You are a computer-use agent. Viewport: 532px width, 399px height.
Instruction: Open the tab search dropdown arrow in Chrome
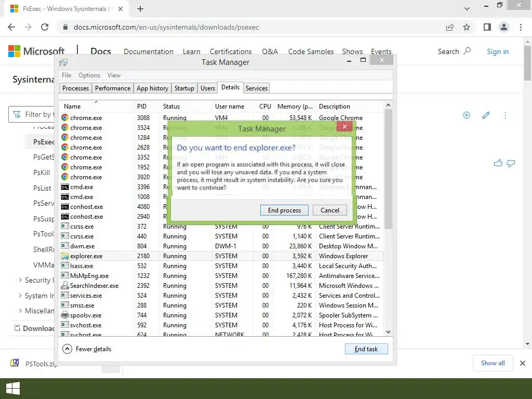pos(467,9)
